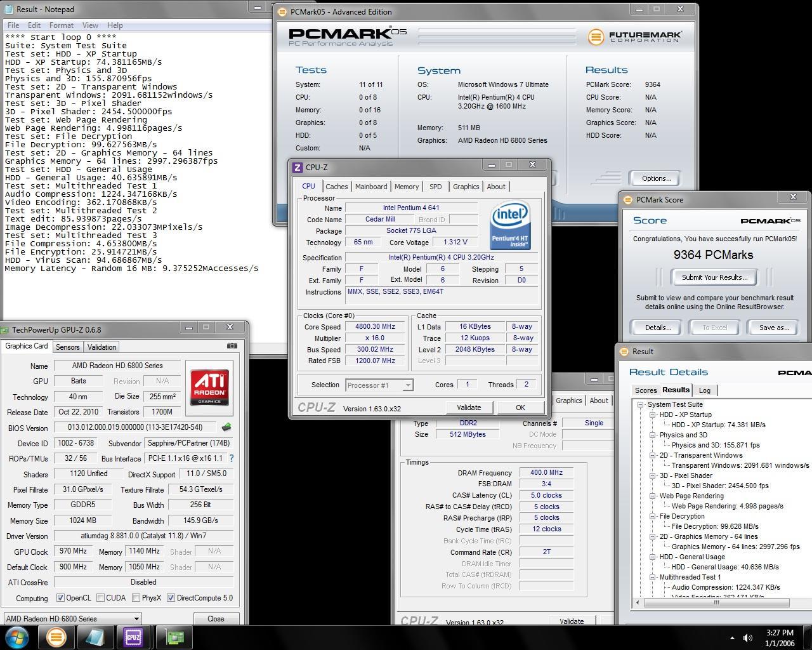Click the Intel Pentium 4 HT logo
Screen dimensions: 812x650
point(510,227)
